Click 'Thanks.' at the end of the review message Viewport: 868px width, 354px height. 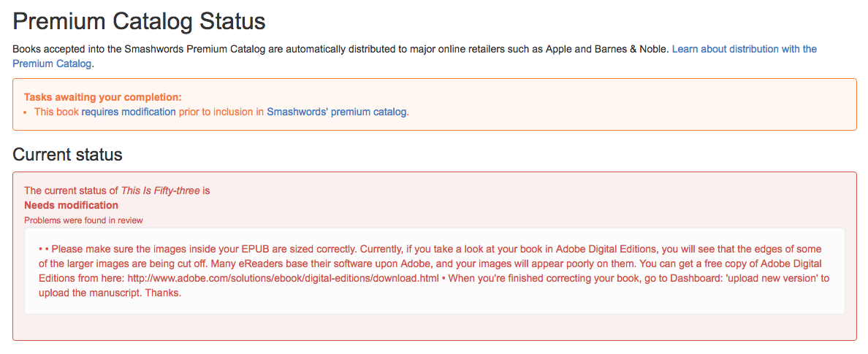(163, 293)
